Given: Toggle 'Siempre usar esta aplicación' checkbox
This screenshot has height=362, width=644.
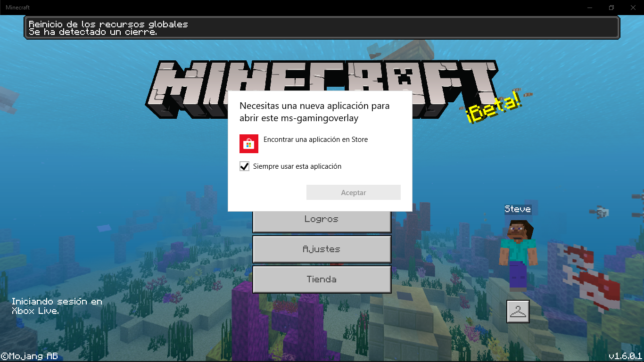Looking at the screenshot, I should pyautogui.click(x=244, y=166).
